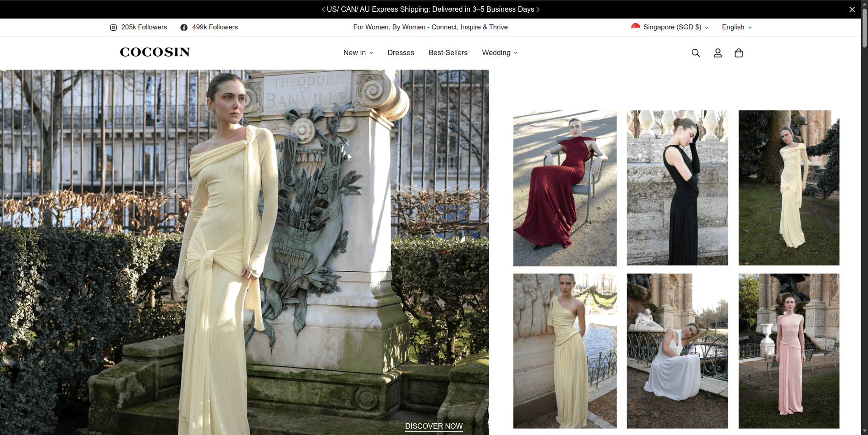Open the search icon in header

tap(695, 53)
